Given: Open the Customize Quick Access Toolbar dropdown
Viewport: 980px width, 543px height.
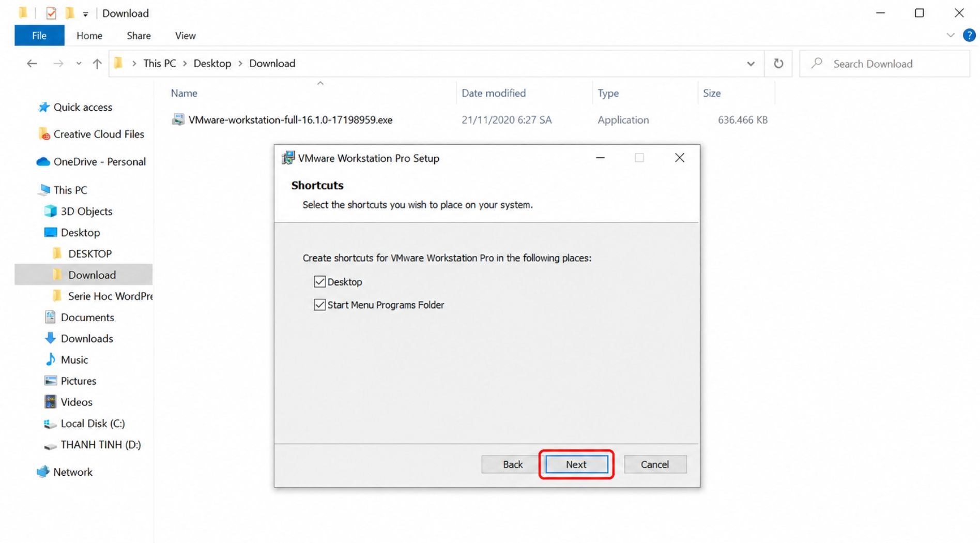Looking at the screenshot, I should coord(85,14).
